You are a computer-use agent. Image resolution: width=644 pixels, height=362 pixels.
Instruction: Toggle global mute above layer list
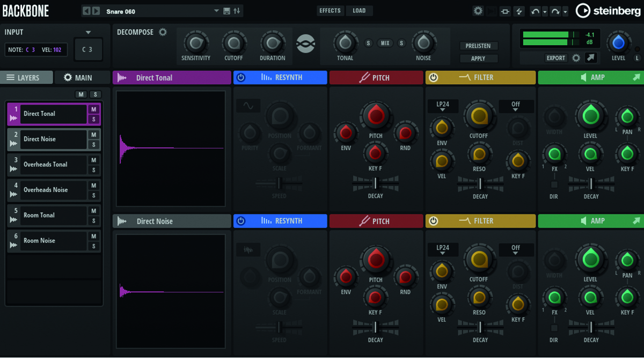81,94
